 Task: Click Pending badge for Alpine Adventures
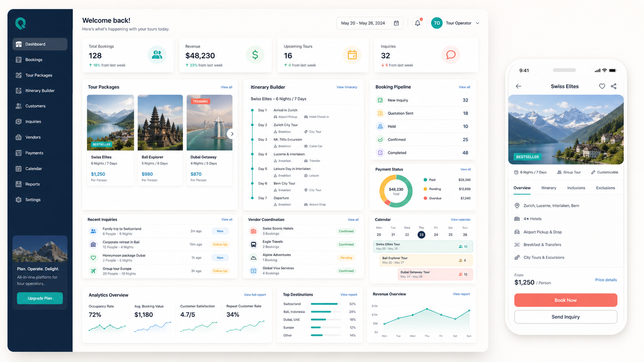(x=346, y=258)
